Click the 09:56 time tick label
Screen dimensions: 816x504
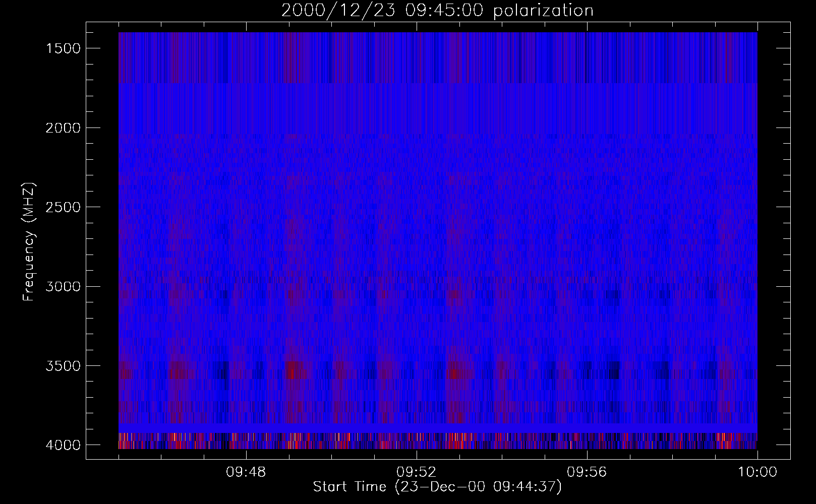pyautogui.click(x=587, y=472)
